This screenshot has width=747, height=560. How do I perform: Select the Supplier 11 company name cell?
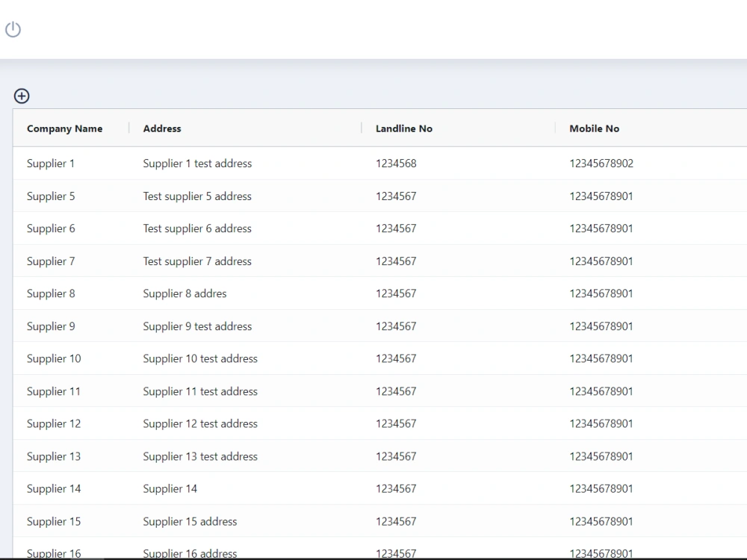point(53,391)
